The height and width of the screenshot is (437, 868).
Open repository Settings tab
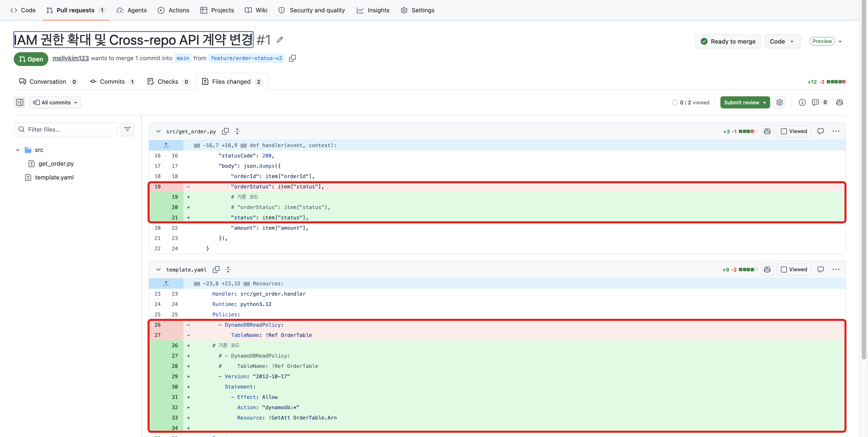point(417,10)
